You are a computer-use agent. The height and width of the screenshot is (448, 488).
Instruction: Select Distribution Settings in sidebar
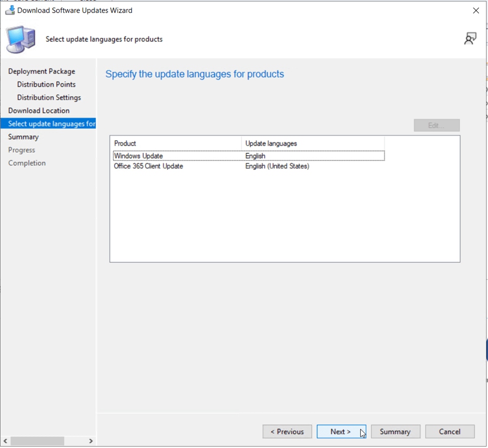pyautogui.click(x=49, y=98)
